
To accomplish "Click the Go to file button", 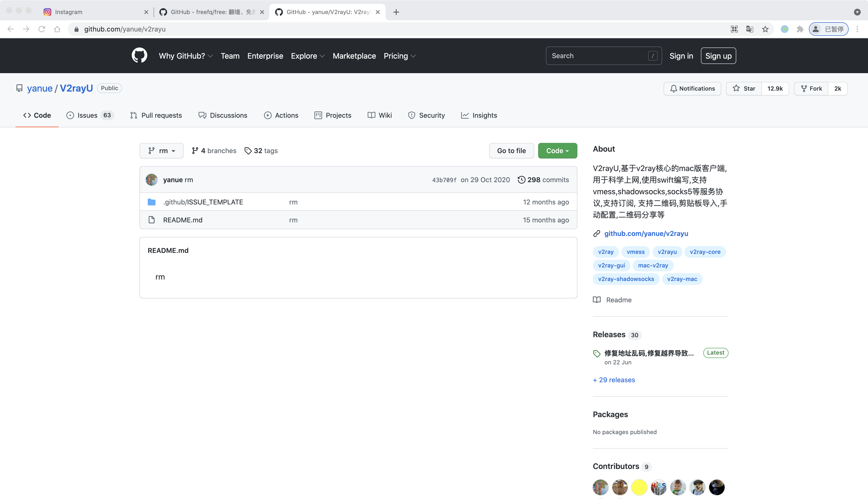I will 511,150.
